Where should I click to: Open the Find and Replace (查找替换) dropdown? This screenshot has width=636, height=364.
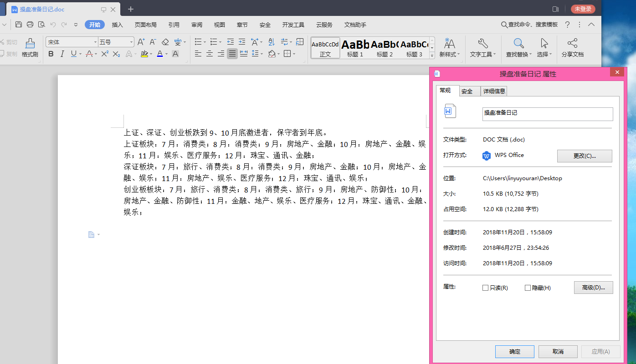click(519, 48)
